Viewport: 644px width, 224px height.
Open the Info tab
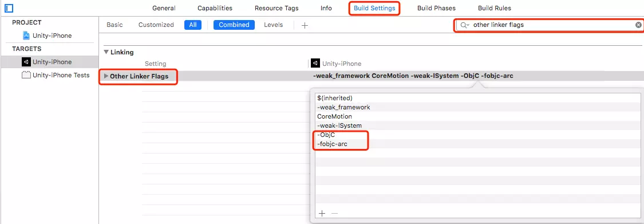tap(326, 8)
